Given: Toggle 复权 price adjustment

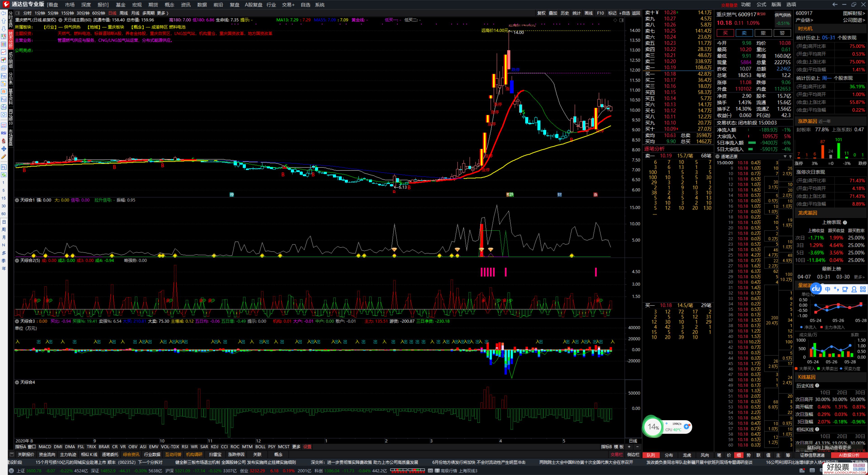Looking at the screenshot, I should [x=541, y=13].
